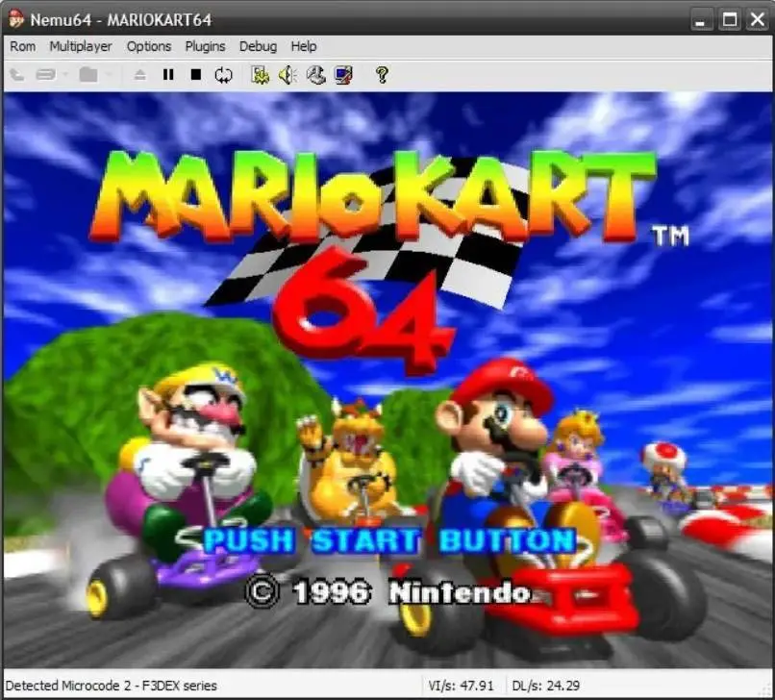Click the greyed-out folder icon
Viewport: 775px width, 700px height.
click(88, 75)
